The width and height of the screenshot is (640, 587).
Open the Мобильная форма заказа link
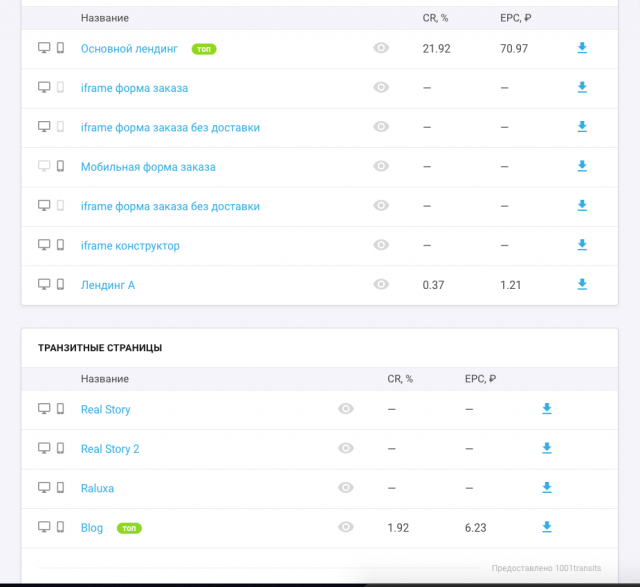[x=148, y=167]
